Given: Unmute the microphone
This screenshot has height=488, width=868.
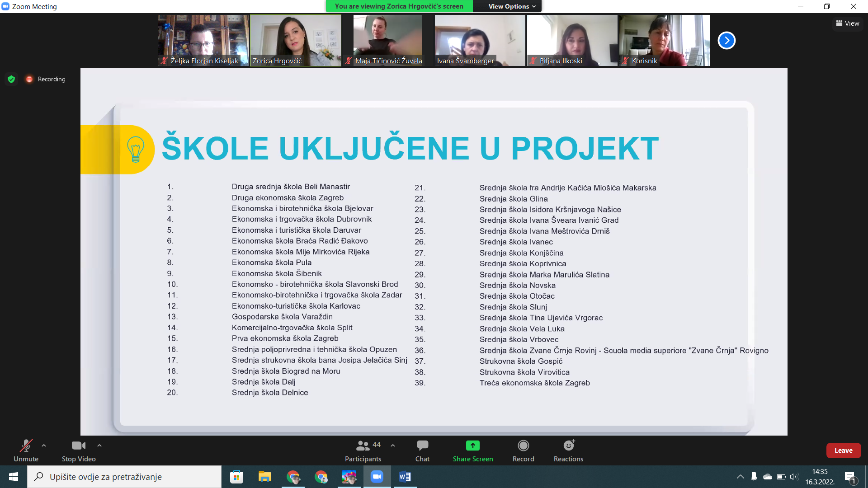Looking at the screenshot, I should click(x=26, y=450).
